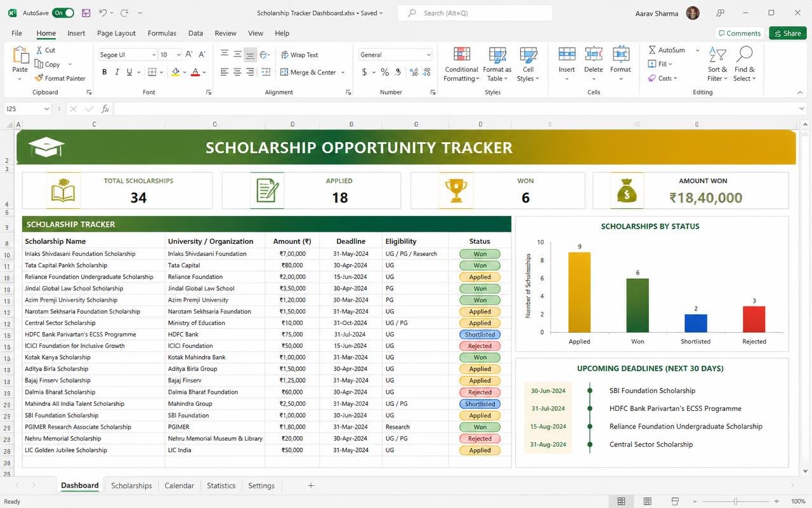Open Cell Styles gallery
This screenshot has width=812, height=508.
coord(528,64)
